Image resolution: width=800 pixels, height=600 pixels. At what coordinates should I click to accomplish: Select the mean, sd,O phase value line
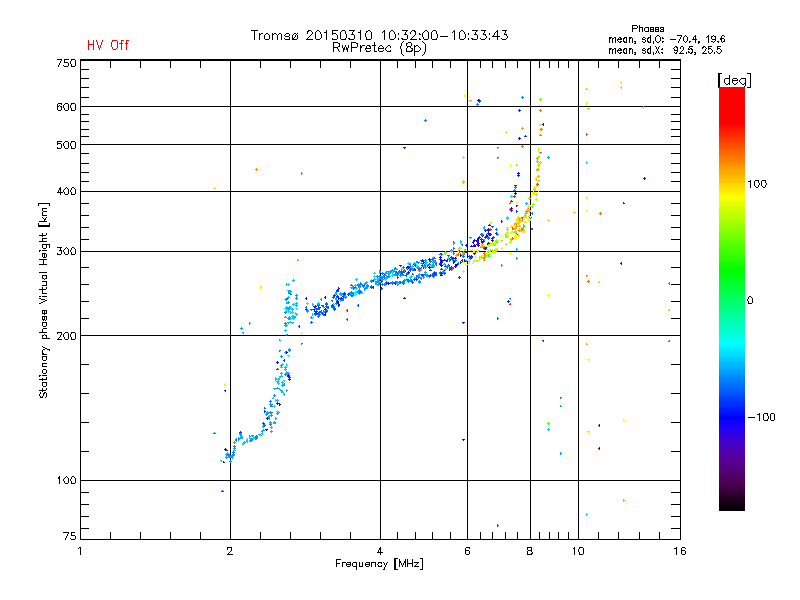click(666, 39)
